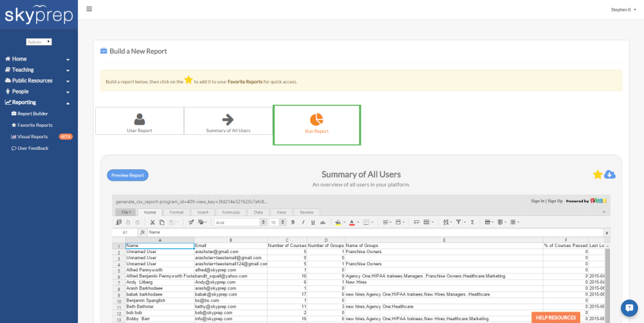The height and width of the screenshot is (323, 644).
Task: Apply bold formatting
Action: pyautogui.click(x=293, y=222)
